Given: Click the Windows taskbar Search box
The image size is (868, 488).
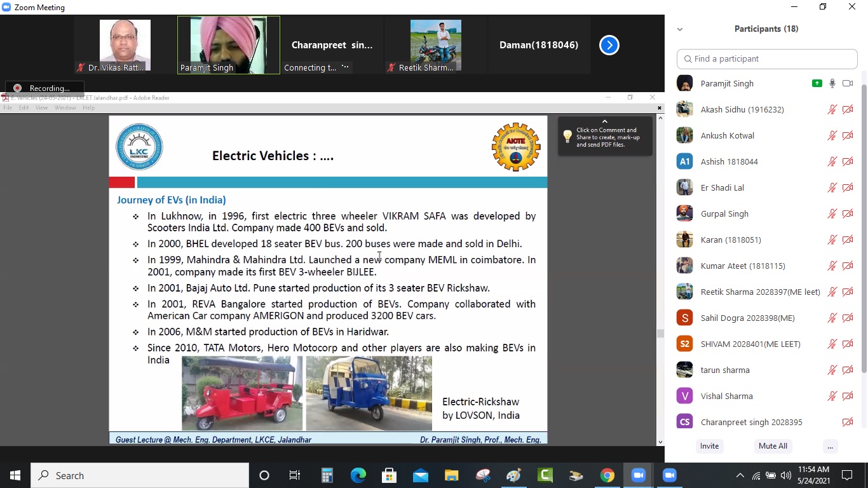Looking at the screenshot, I should [140, 475].
